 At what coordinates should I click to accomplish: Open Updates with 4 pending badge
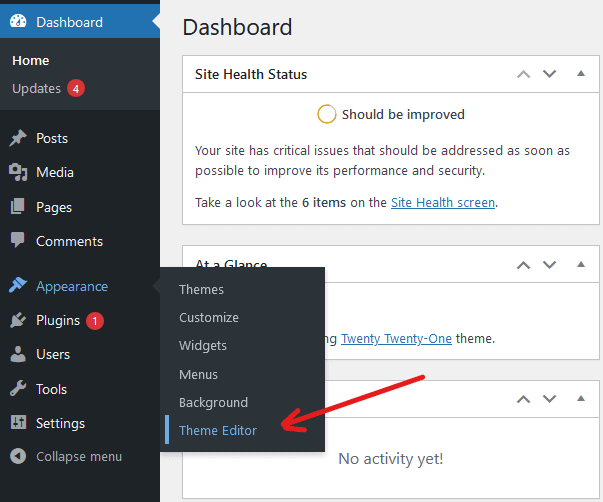click(x=37, y=89)
